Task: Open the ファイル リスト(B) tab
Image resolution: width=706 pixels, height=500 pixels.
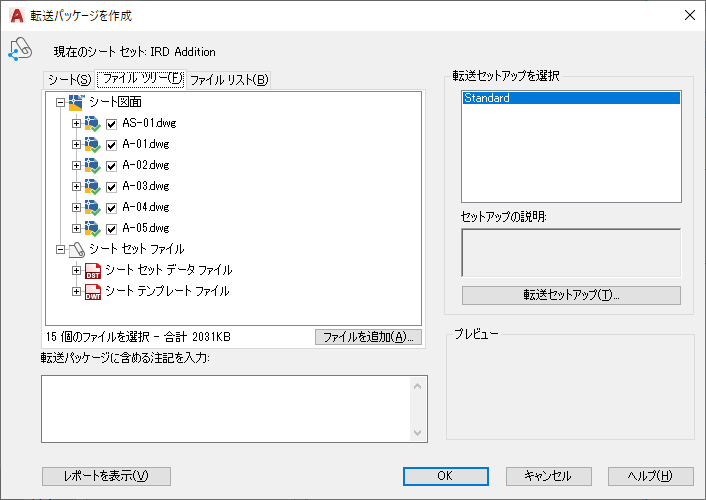Action: click(229, 80)
